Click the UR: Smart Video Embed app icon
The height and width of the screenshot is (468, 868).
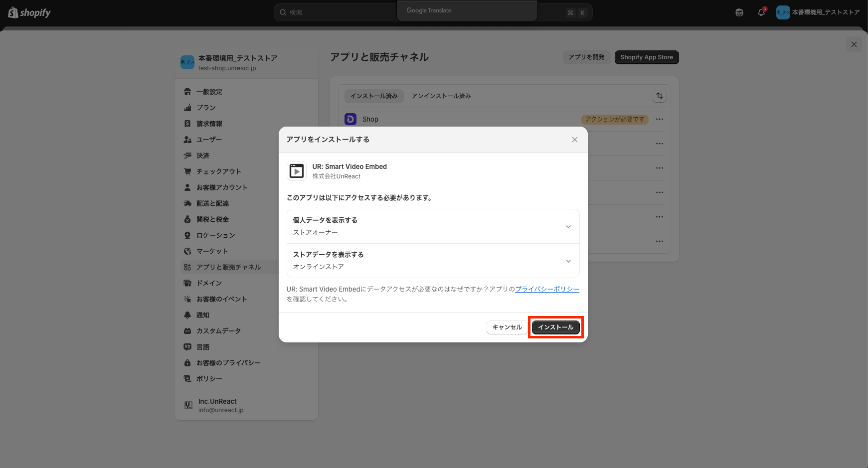(x=297, y=171)
